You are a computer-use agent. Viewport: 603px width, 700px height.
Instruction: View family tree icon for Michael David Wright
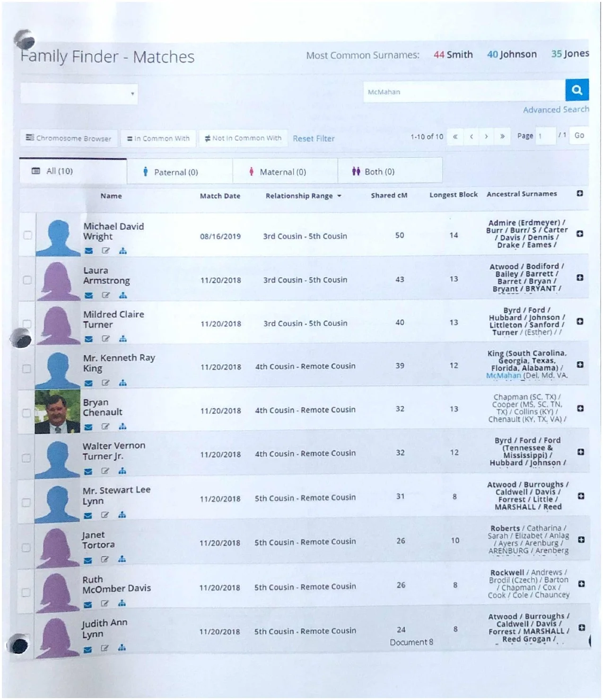pos(123,251)
